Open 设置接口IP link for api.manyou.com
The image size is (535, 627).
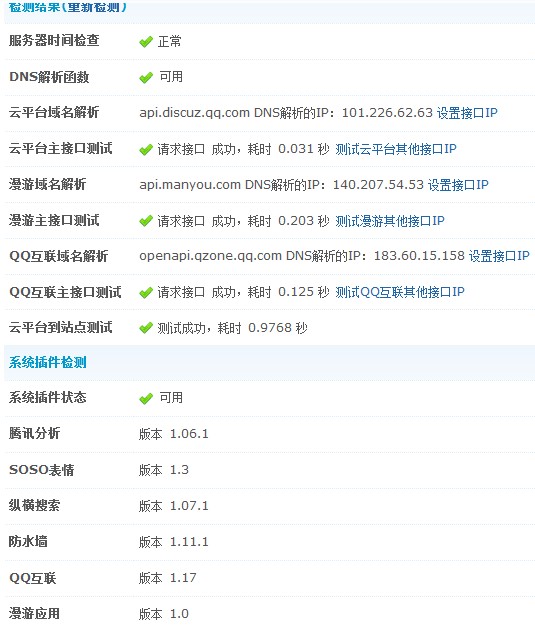458,185
